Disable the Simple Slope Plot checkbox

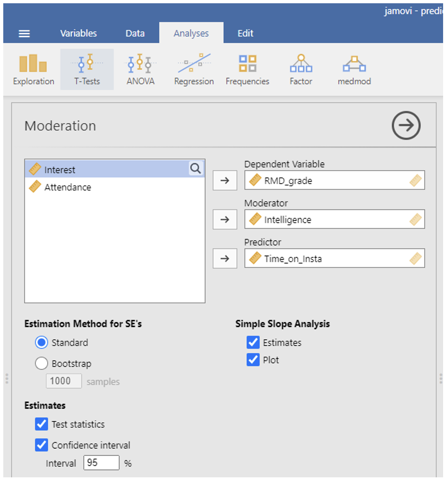point(253,360)
